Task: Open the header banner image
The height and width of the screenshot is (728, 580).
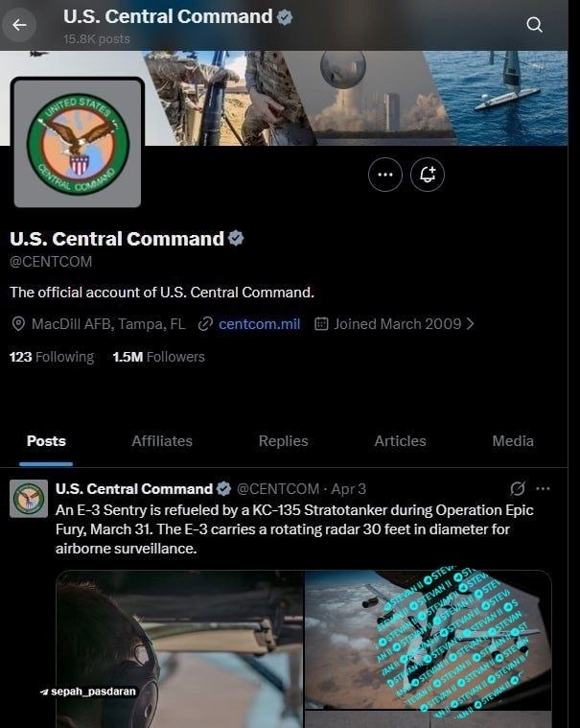Action: point(356,98)
